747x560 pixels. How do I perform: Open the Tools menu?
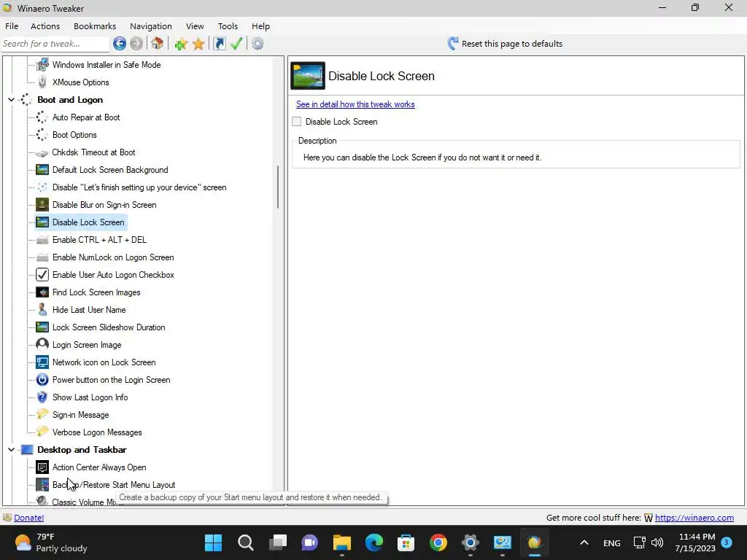pyautogui.click(x=228, y=26)
